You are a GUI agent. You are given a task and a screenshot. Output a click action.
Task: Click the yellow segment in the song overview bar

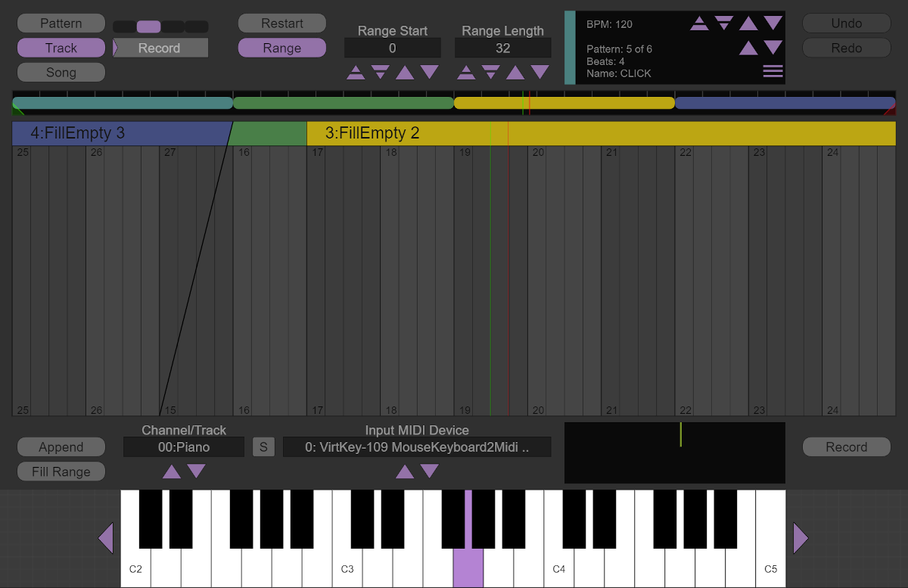point(564,103)
